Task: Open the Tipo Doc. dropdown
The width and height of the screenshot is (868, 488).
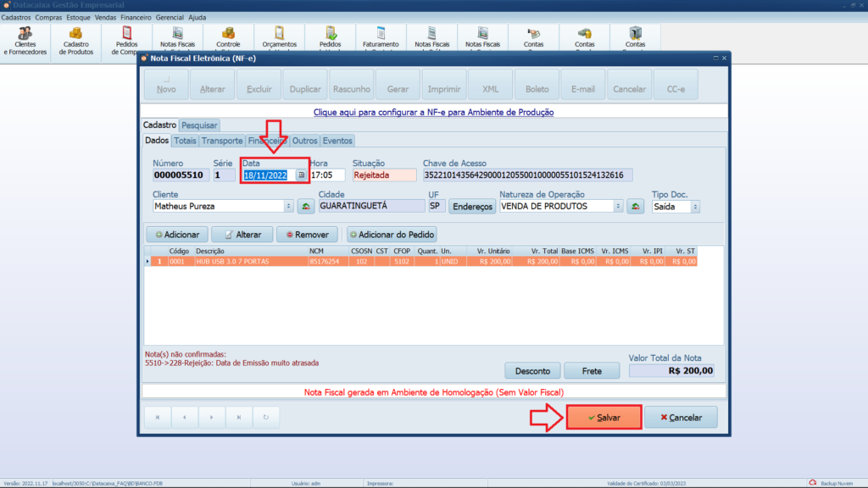Action: tap(695, 206)
